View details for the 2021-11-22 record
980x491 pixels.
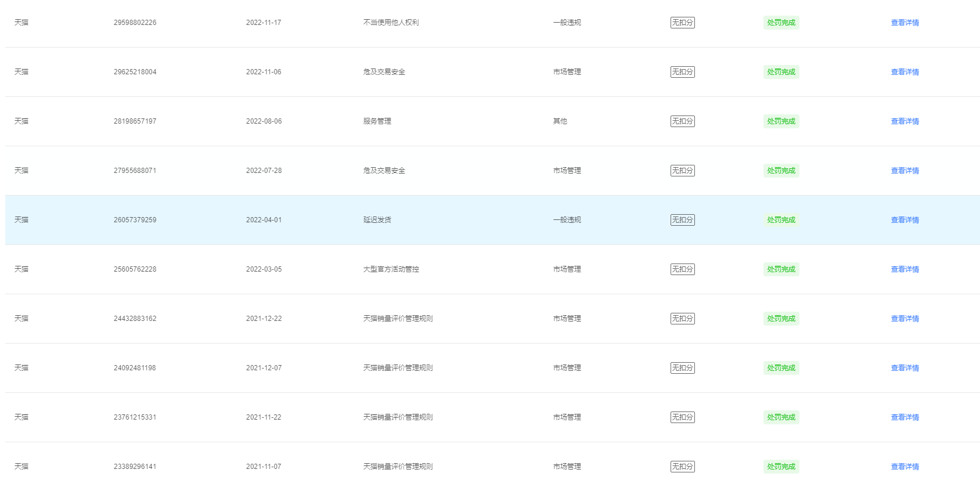point(905,417)
